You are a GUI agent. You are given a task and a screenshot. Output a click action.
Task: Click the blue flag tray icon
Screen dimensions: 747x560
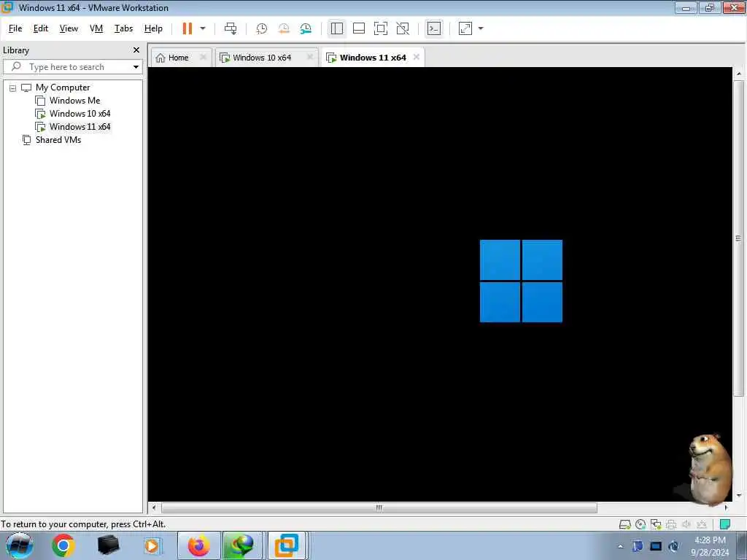click(x=638, y=546)
